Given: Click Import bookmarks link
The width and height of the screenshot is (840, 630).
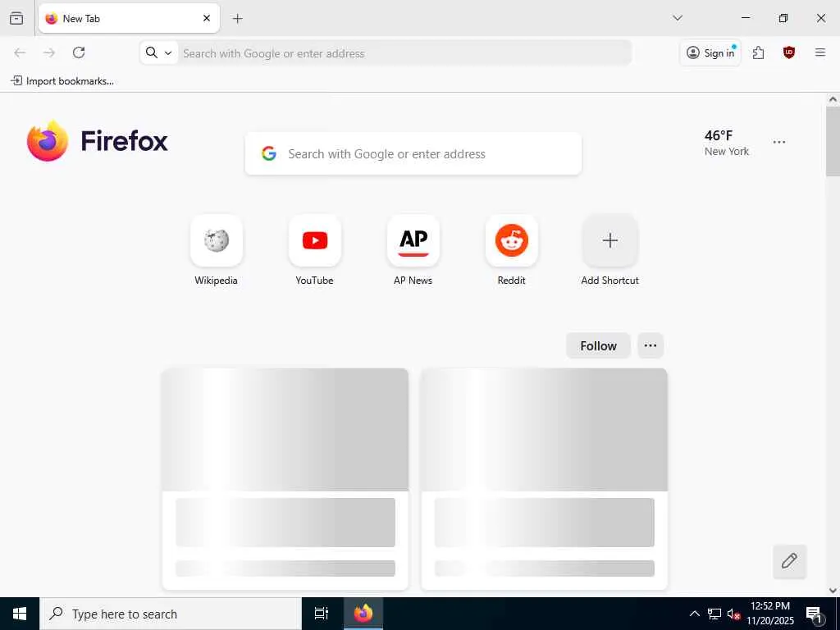Looking at the screenshot, I should coord(62,81).
